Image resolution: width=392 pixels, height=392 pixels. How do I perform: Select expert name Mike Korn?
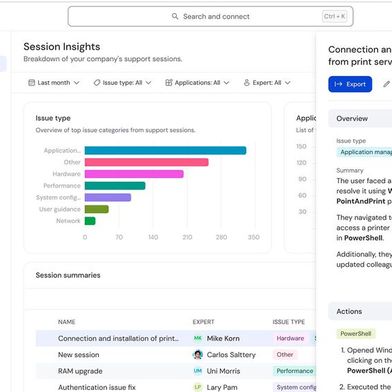(223, 338)
